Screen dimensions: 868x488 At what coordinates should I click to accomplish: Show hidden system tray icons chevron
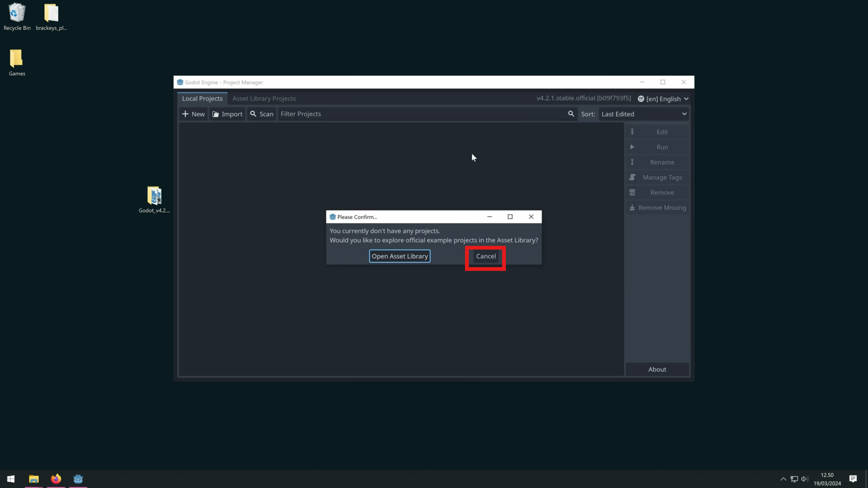[x=783, y=479]
